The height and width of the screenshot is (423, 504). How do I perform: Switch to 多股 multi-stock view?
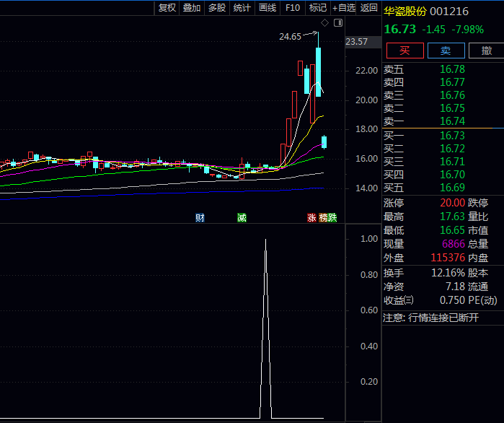(216, 8)
